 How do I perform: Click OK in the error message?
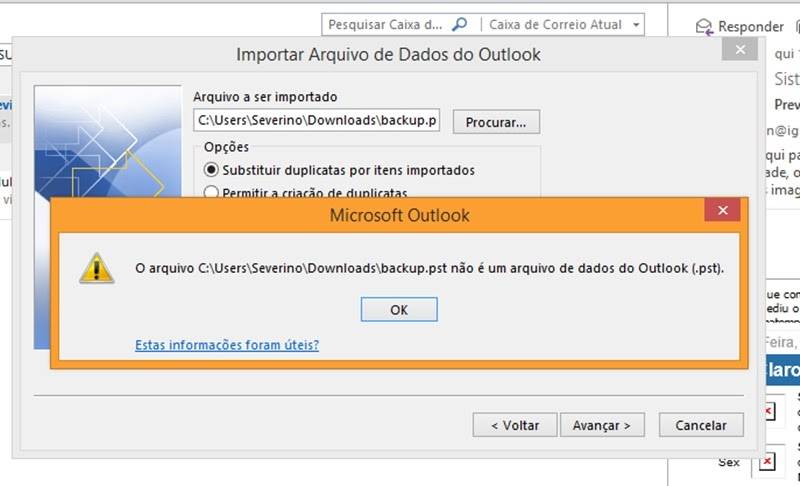tap(399, 310)
